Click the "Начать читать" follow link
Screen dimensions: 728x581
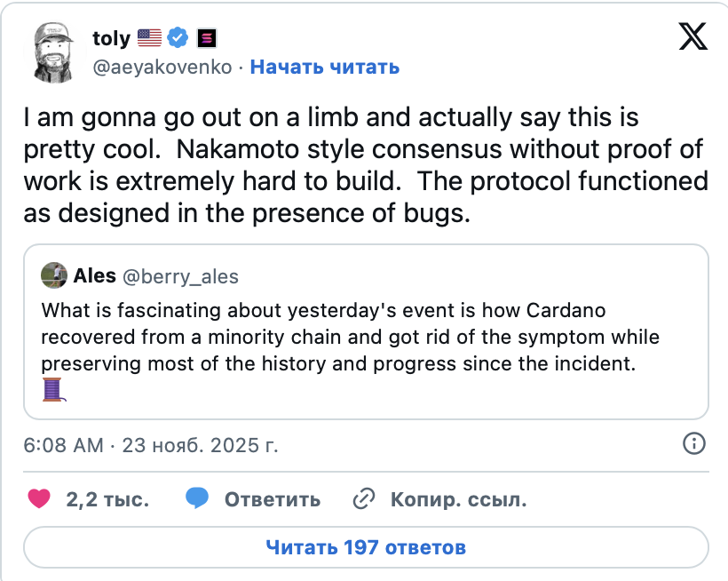(x=325, y=67)
